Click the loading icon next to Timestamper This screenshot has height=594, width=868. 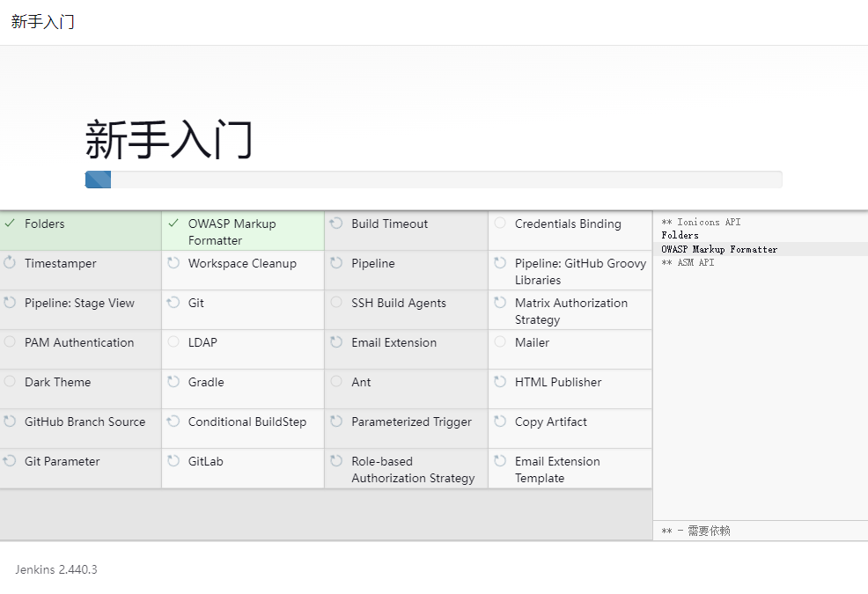click(10, 263)
